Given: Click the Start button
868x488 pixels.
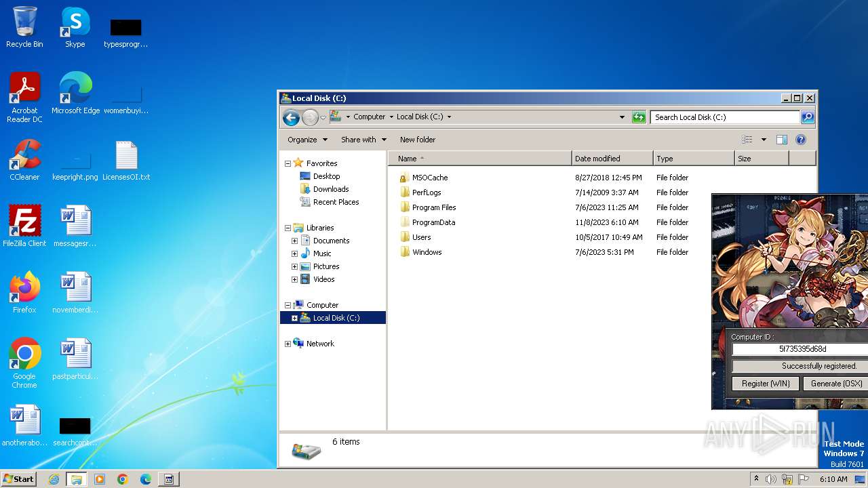Looking at the screenshot, I should [x=19, y=479].
